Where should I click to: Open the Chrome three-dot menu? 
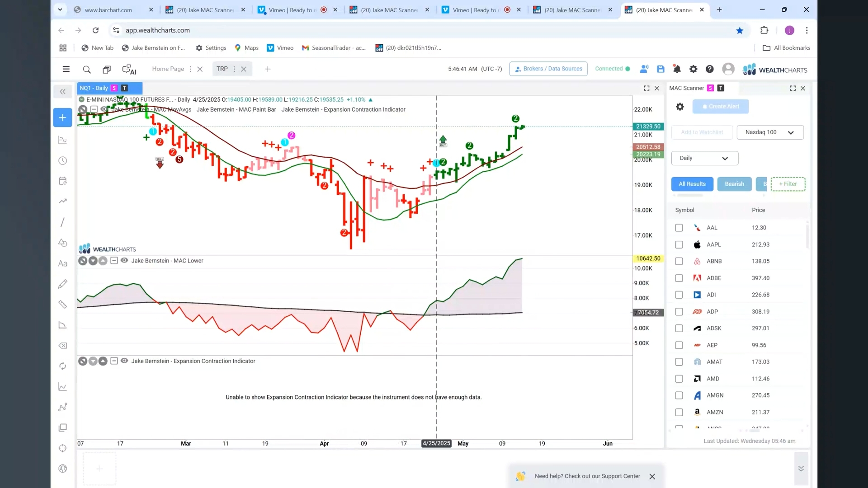coord(807,30)
